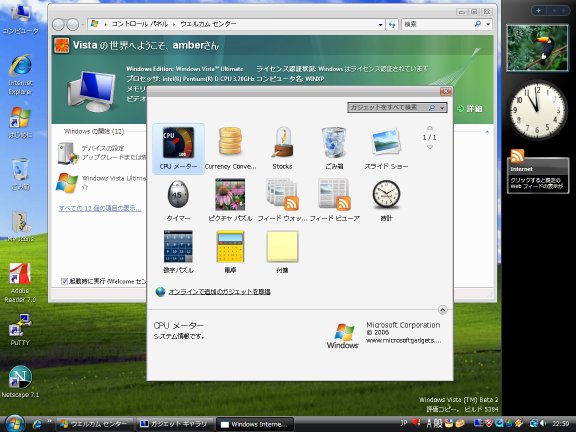Image resolution: width=576 pixels, height=432 pixels.
Task: Open the desktop recycle bin icon
Action: 20,174
